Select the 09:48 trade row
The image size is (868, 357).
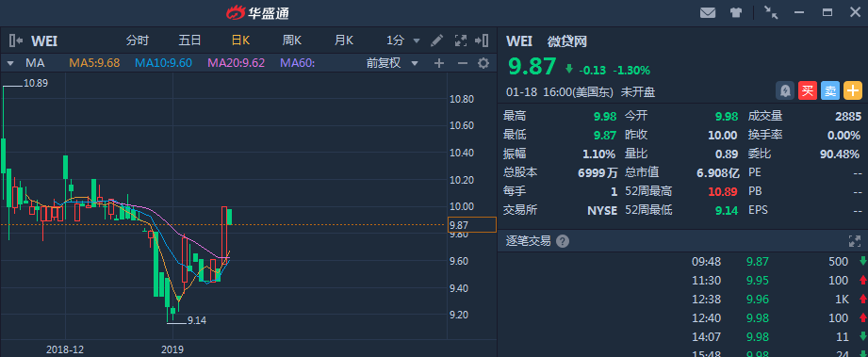(682, 261)
